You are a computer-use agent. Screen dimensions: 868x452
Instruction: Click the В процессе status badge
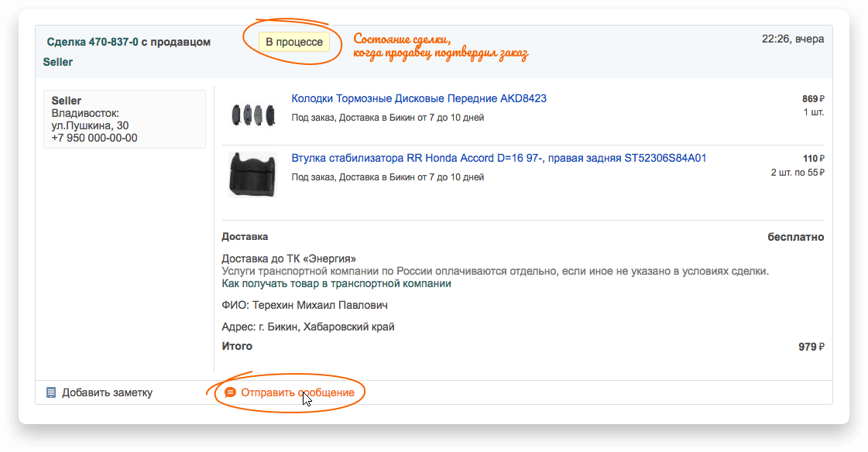point(294,42)
